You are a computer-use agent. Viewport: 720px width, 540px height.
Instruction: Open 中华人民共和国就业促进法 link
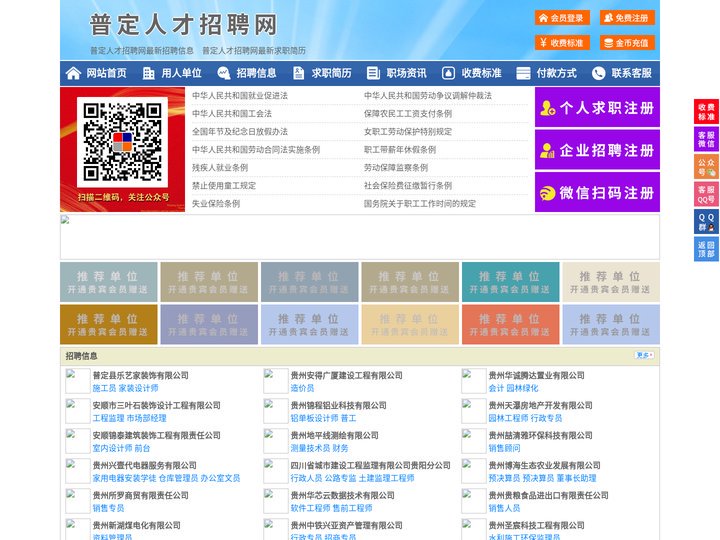[x=240, y=96]
